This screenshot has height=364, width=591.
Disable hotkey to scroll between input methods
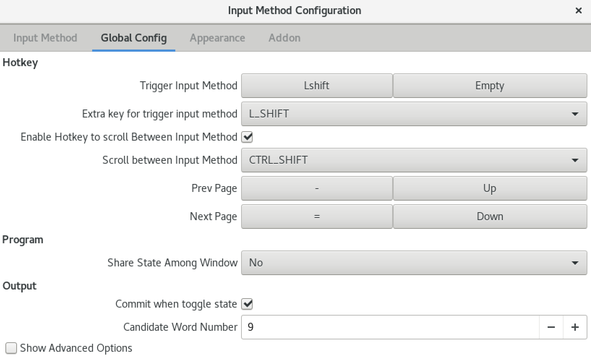tap(247, 137)
